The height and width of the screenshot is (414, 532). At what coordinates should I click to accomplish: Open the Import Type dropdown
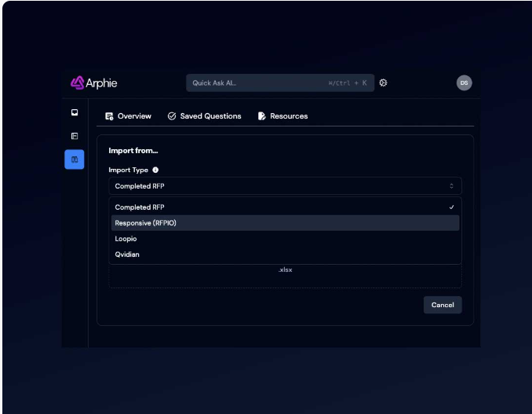pos(285,186)
